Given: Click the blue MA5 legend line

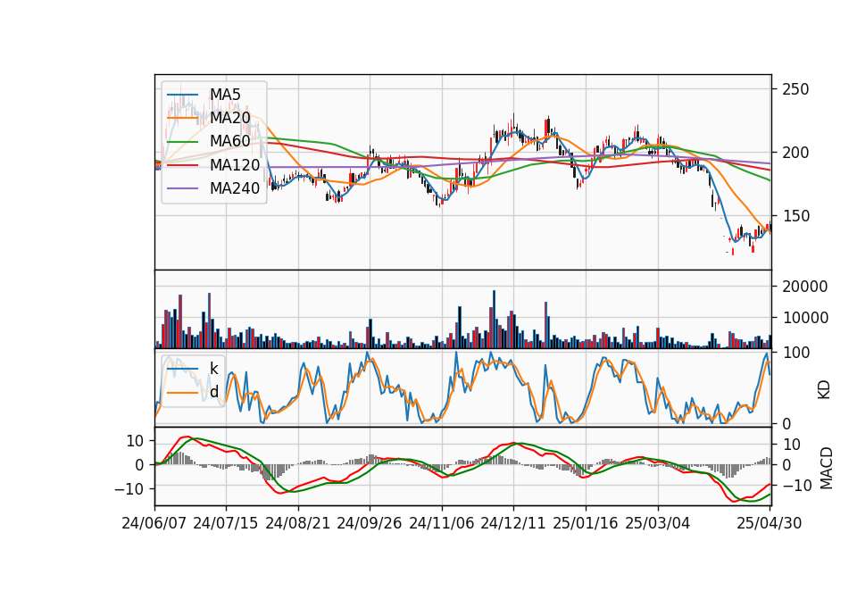Looking at the screenshot, I should coord(182,95).
